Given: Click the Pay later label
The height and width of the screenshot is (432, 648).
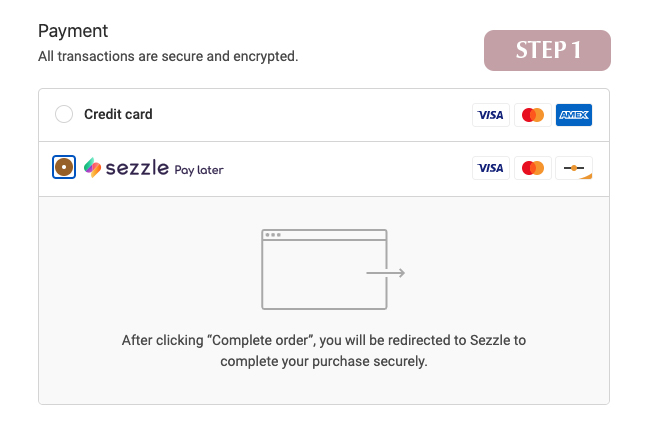Looking at the screenshot, I should 199,170.
